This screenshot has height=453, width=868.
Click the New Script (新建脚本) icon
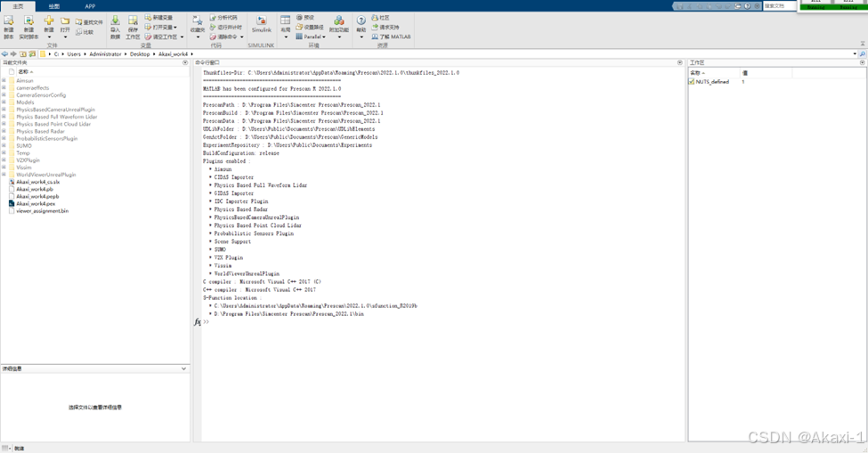[9, 21]
